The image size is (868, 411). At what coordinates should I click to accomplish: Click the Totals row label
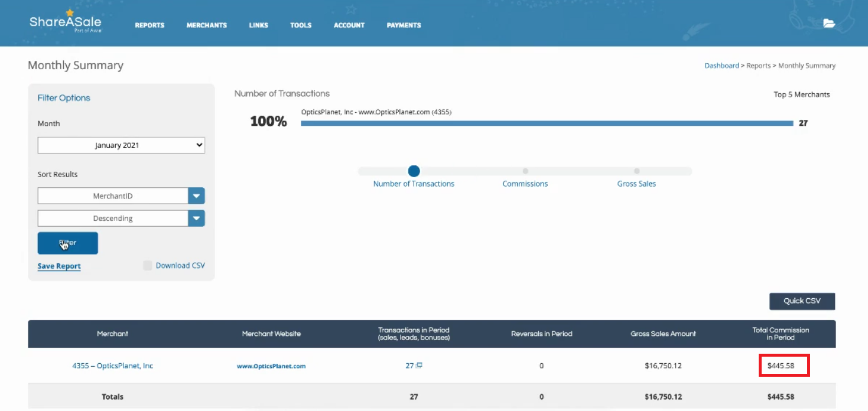(112, 397)
